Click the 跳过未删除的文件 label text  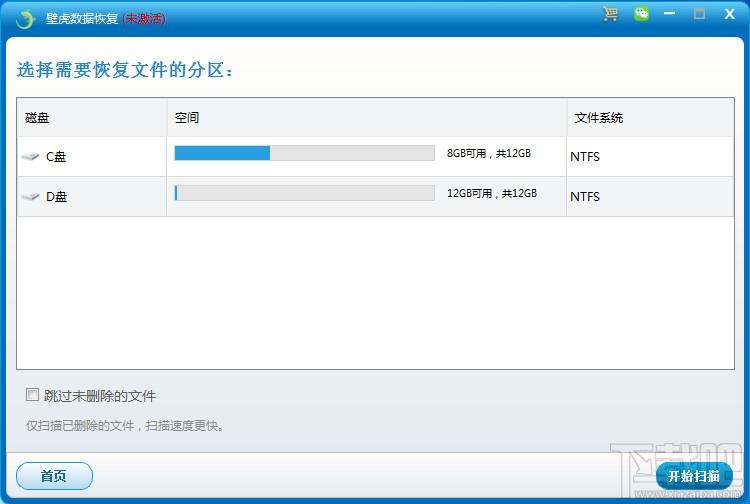[100, 396]
